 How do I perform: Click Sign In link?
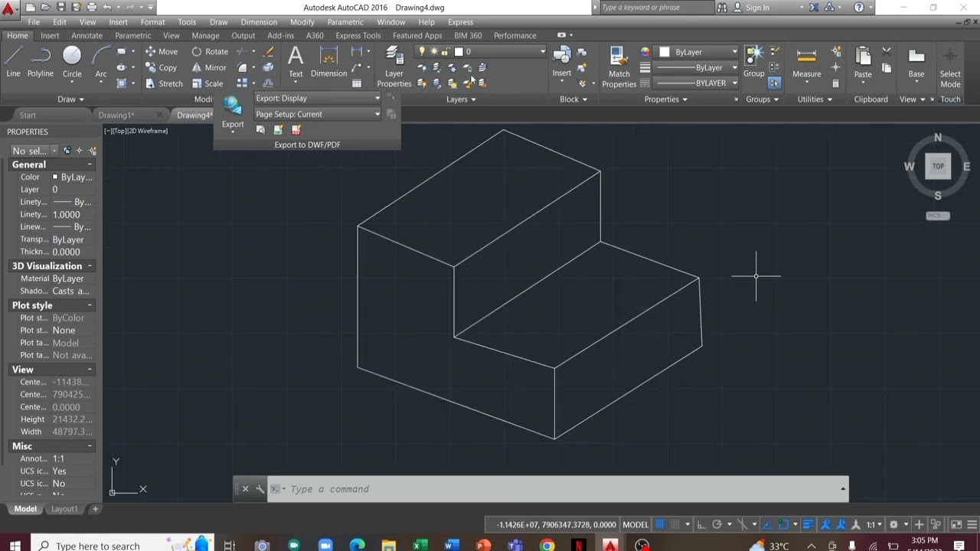(757, 8)
